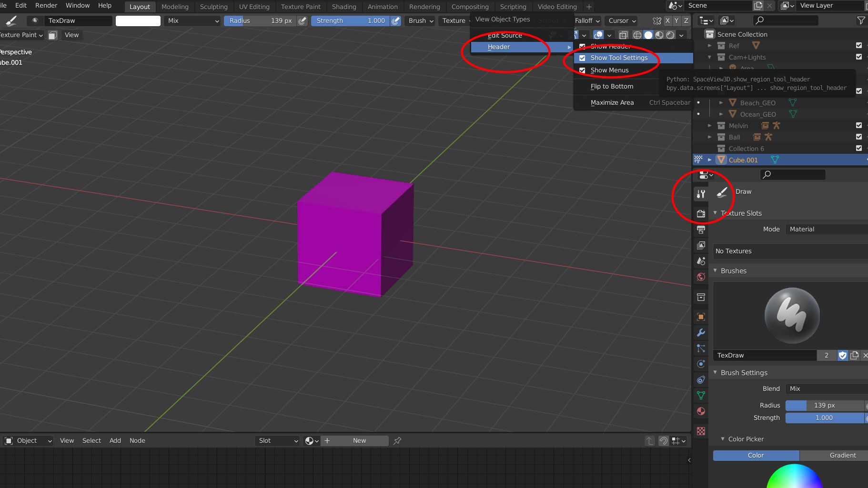Screen dimensions: 868x488
Task: Uncheck Show Tool Settings checkbox
Action: [x=582, y=58]
